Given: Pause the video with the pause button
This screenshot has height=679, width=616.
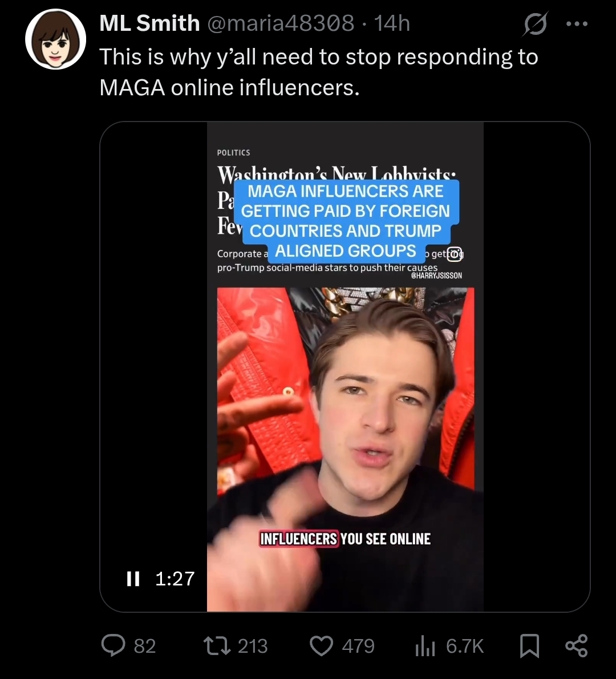Looking at the screenshot, I should coord(133,579).
